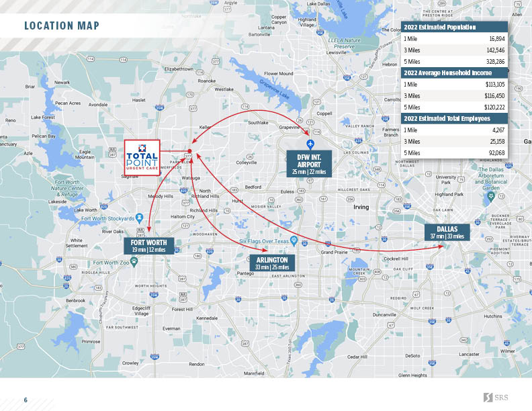Select the Fort Worth distance label
This screenshot has width=532, height=411.
(x=149, y=246)
